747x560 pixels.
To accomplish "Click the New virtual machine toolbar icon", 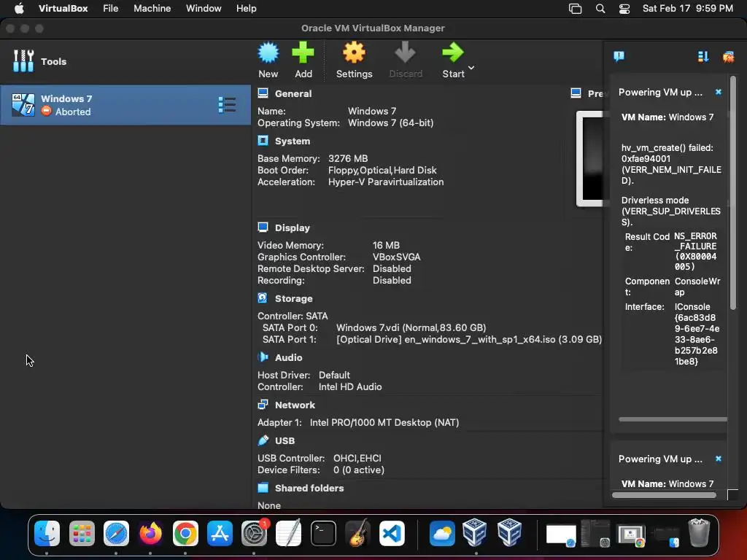I will tap(268, 52).
